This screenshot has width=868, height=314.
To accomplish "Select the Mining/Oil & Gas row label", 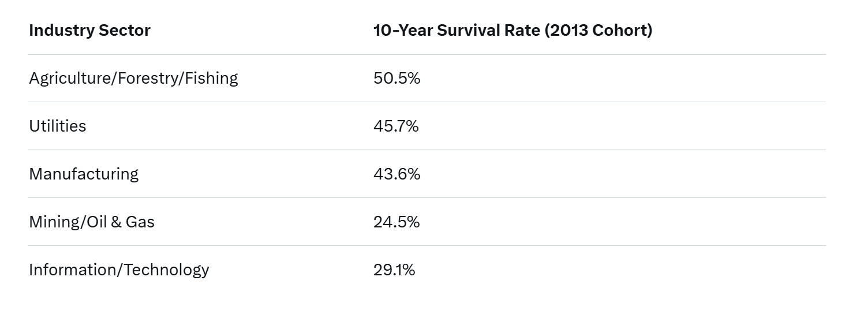I will (92, 222).
